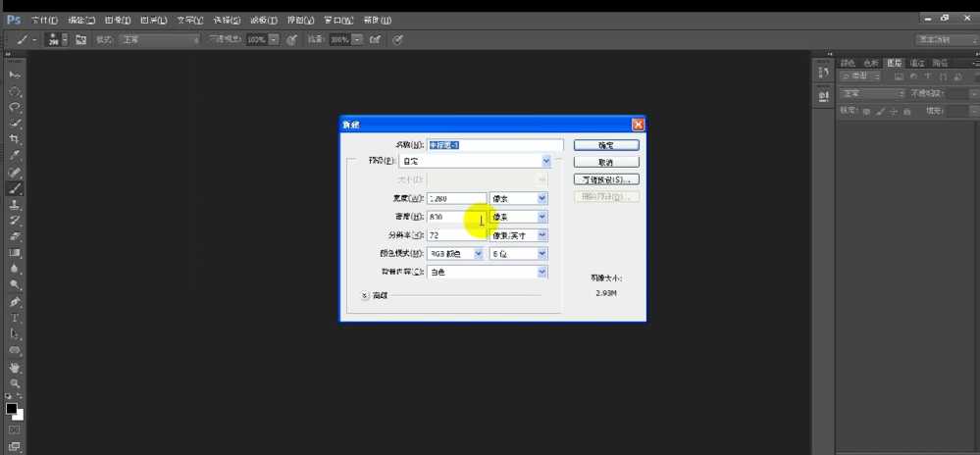Click the Cancel (取消) button
Screen dimensions: 980x455
(x=605, y=162)
